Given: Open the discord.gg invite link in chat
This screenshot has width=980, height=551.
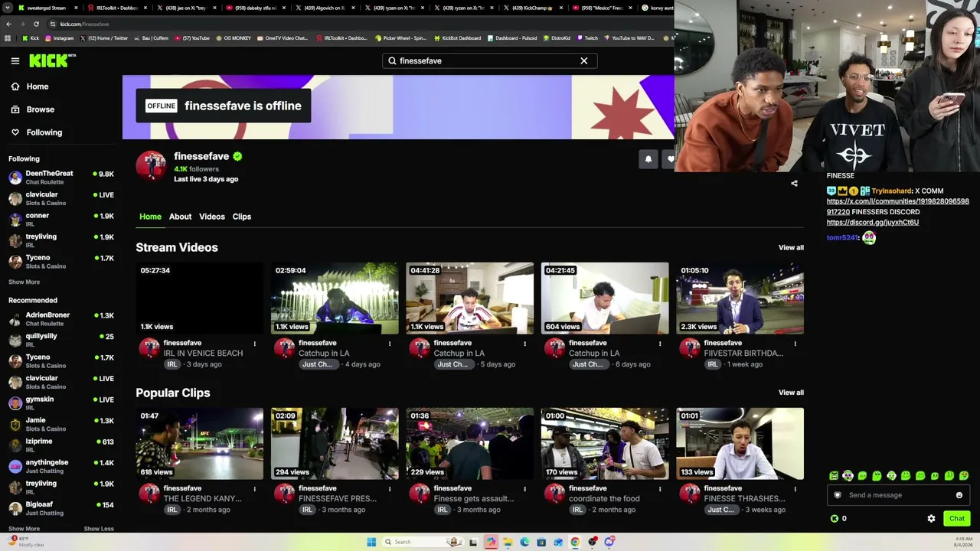Looking at the screenshot, I should click(873, 222).
